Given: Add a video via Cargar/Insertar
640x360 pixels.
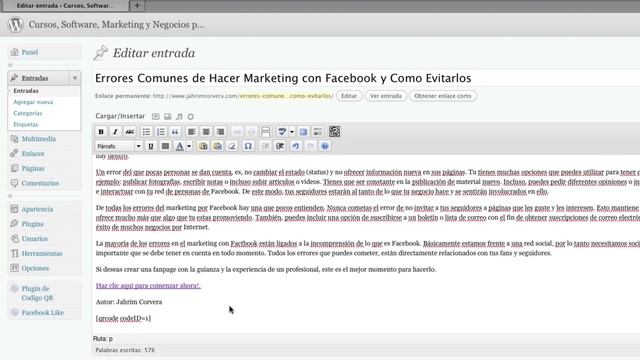Looking at the screenshot, I should tap(167, 116).
